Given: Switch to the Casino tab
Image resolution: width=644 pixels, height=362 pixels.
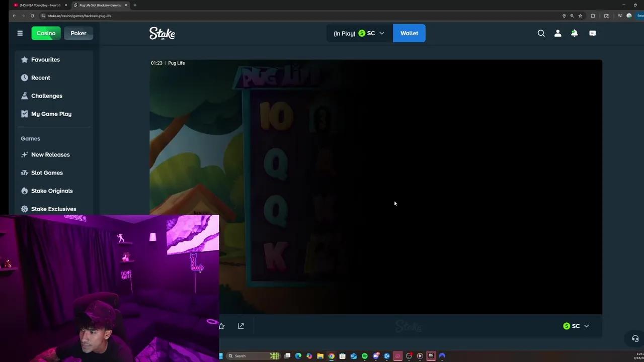Looking at the screenshot, I should pyautogui.click(x=46, y=33).
